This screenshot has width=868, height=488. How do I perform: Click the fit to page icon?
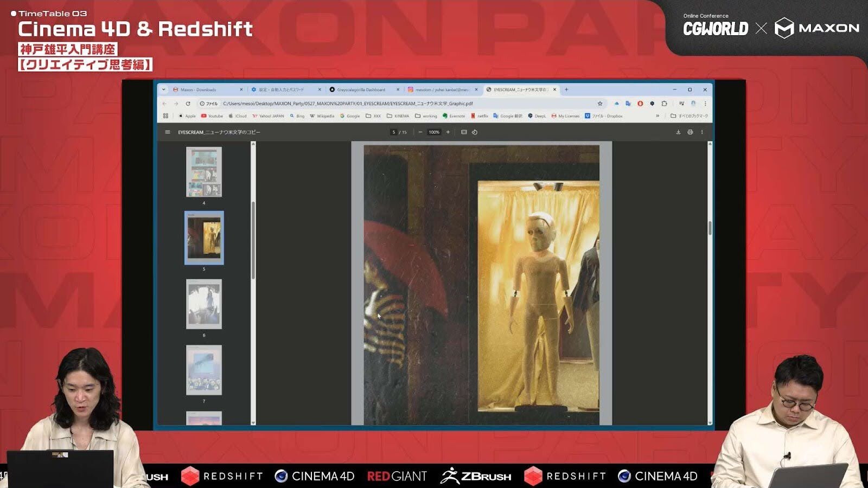464,132
